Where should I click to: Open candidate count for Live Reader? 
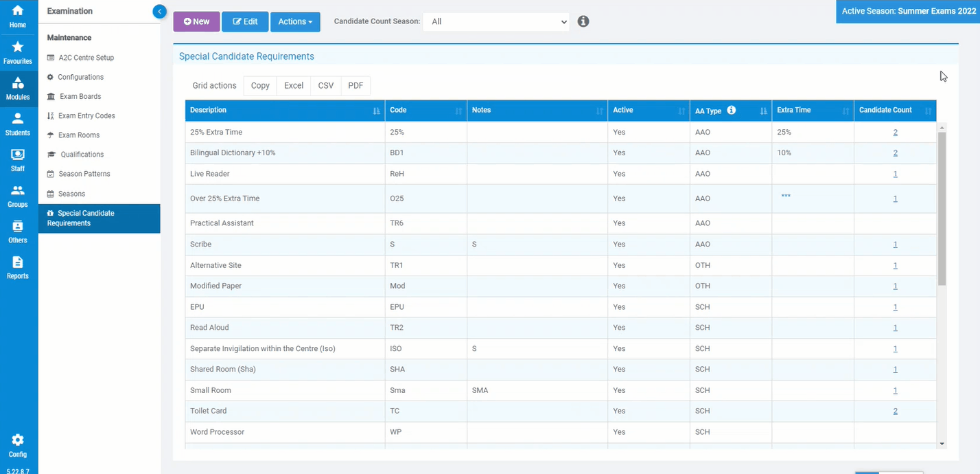[x=895, y=174]
